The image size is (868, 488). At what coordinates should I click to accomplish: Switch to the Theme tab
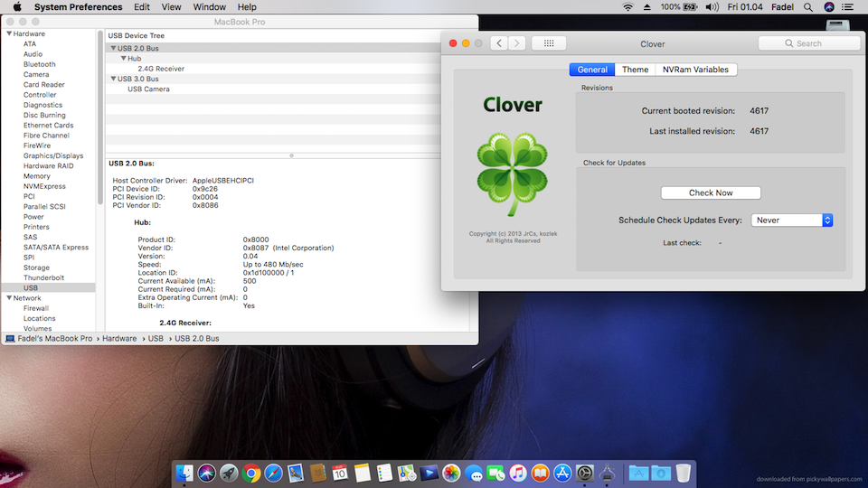635,70
